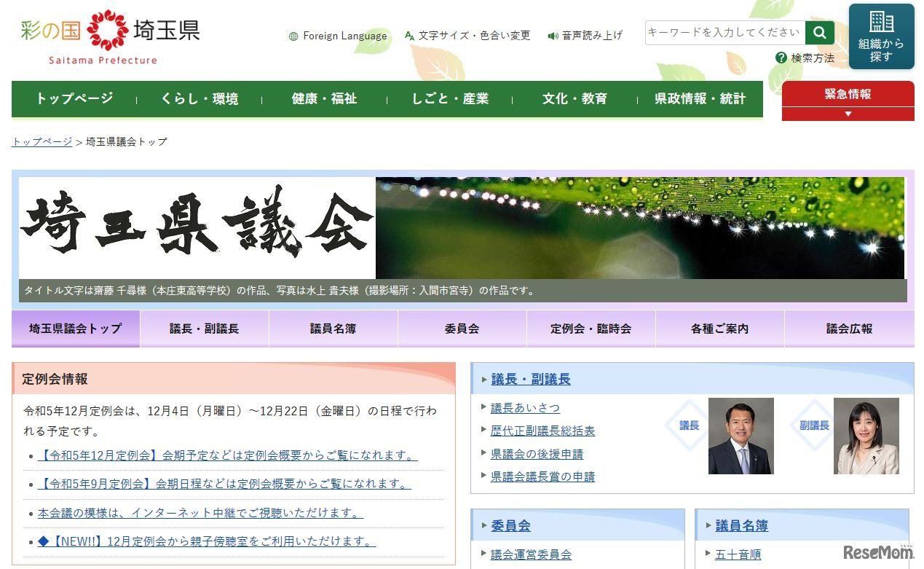Viewport: 924px width, 569px height.
Task: Open 文字サイズ・色合い変更 link
Action: 475,35
